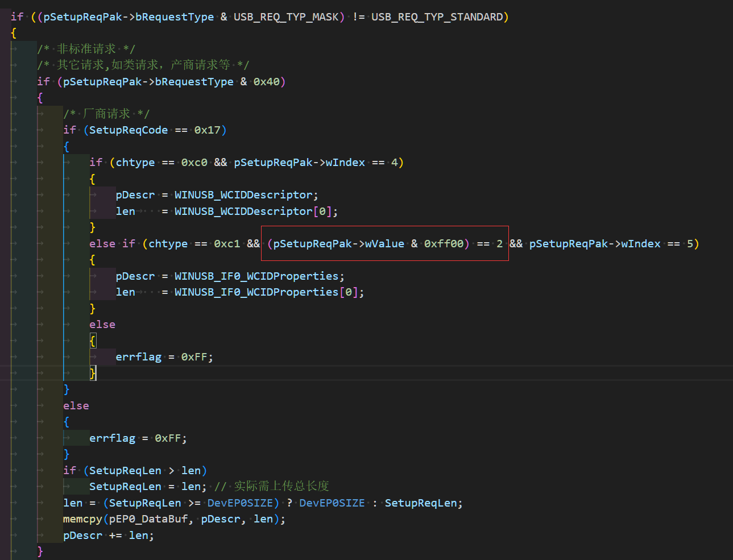
Task: Click the 0x17 request code value
Action: 207,130
